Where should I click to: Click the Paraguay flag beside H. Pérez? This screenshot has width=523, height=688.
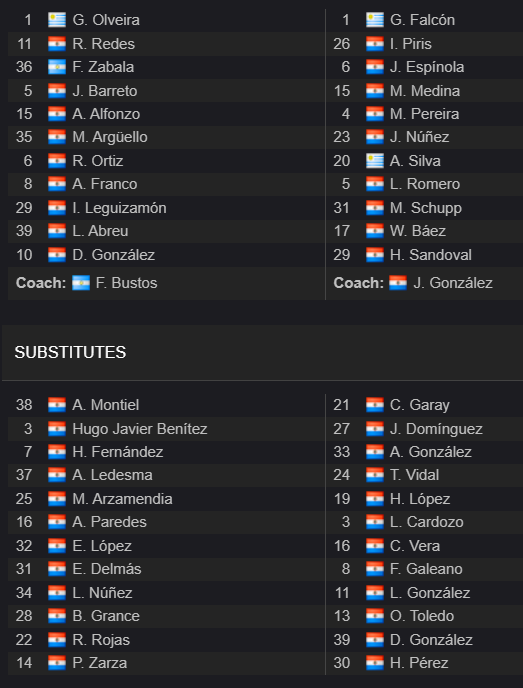[375, 663]
